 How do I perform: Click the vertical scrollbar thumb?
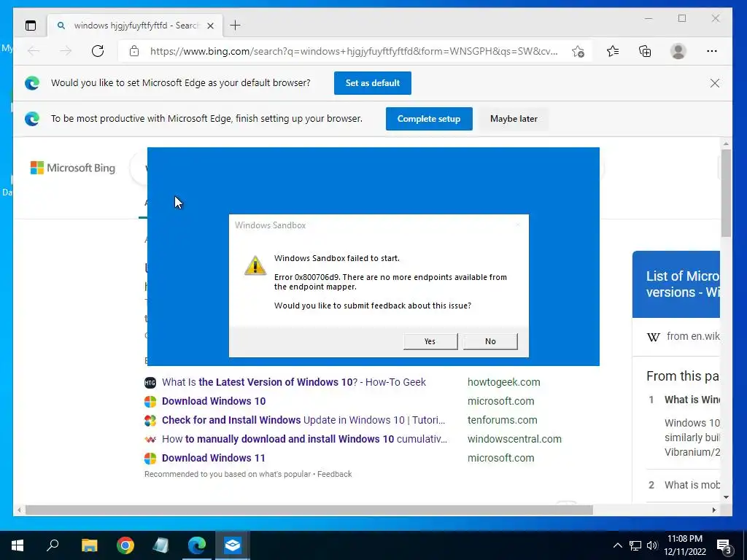[x=726, y=192]
